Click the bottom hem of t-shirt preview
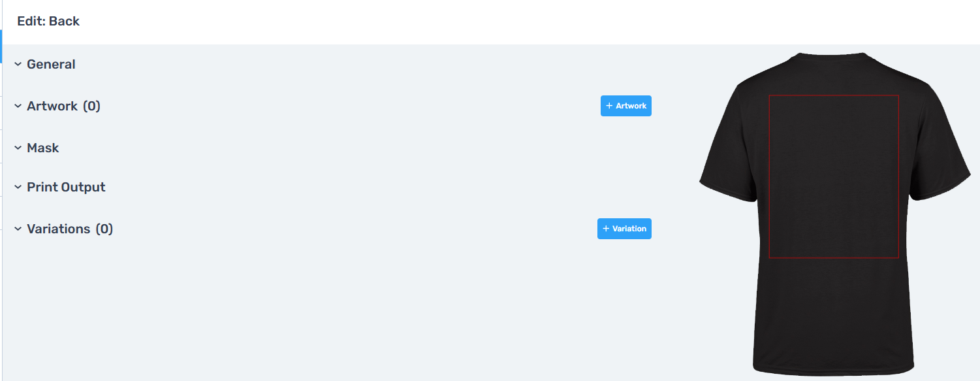 [x=834, y=370]
